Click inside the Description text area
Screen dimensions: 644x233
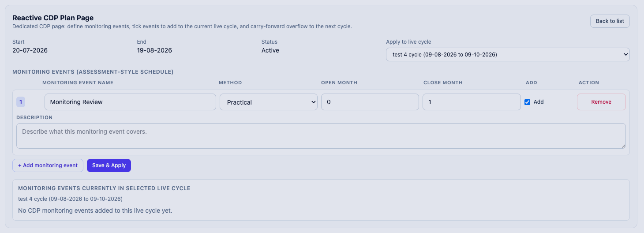pos(321,136)
